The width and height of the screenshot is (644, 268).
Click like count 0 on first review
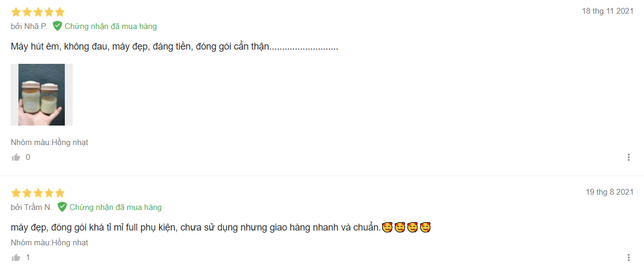click(x=28, y=157)
